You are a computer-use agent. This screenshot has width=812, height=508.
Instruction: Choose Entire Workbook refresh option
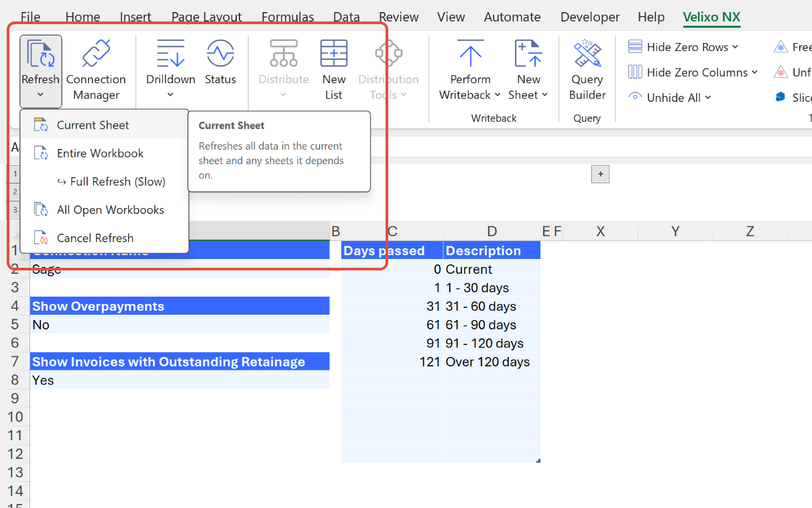tap(104, 153)
